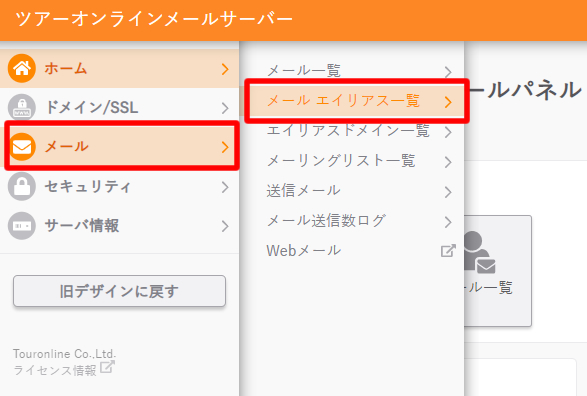Click the chevron beside メール一覧
The width and height of the screenshot is (587, 396).
[x=448, y=71]
